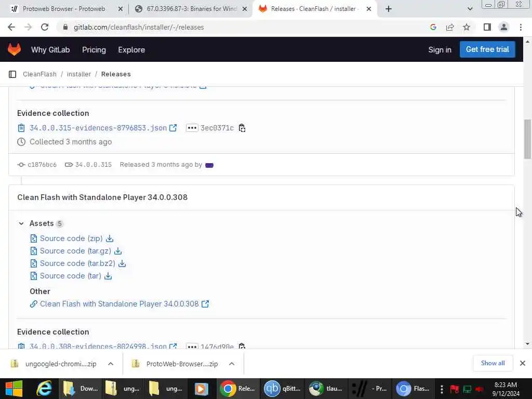Open release title Standalone Player 34.0.0.308

coord(102,197)
